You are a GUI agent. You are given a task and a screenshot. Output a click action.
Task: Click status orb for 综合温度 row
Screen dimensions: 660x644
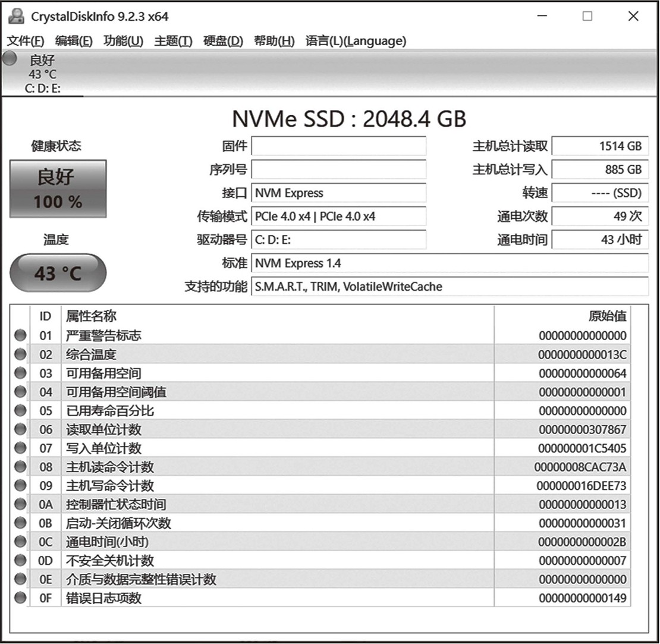pos(20,354)
